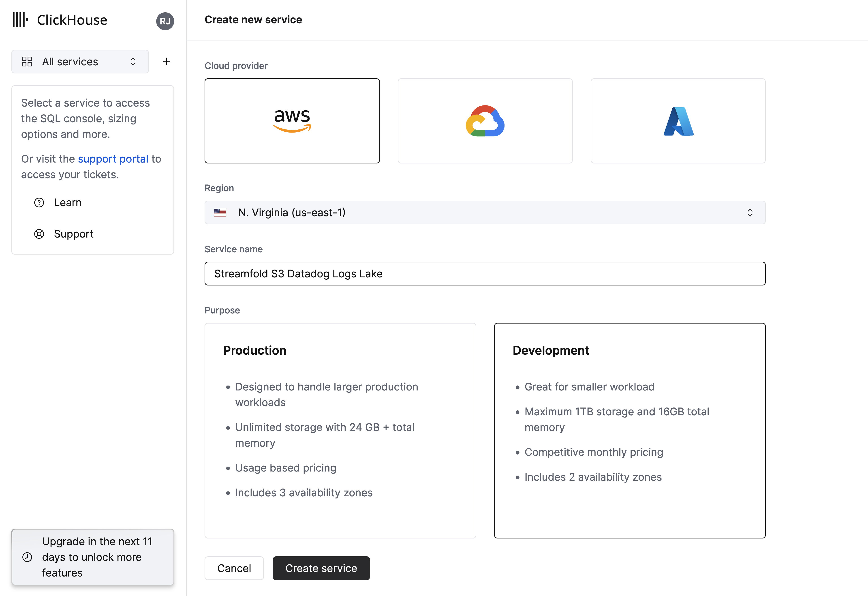This screenshot has width=868, height=596.
Task: Click the All services chevron arrows
Action: click(x=133, y=62)
